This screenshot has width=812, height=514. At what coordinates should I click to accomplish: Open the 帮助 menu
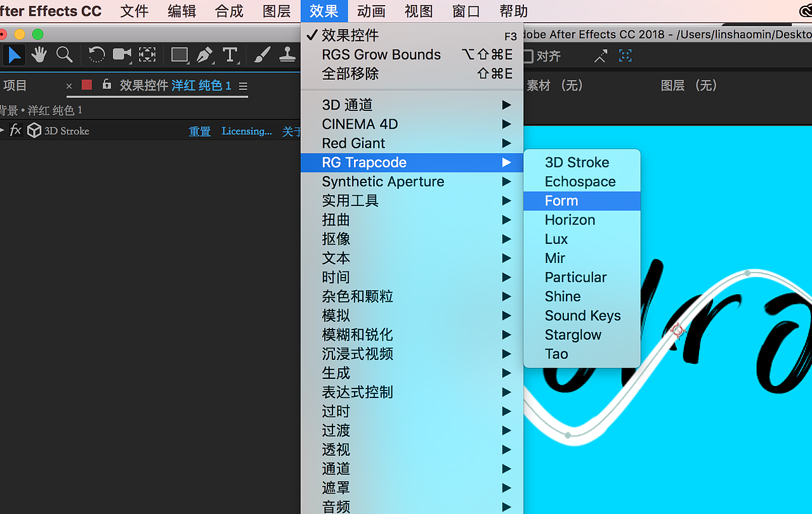(514, 11)
